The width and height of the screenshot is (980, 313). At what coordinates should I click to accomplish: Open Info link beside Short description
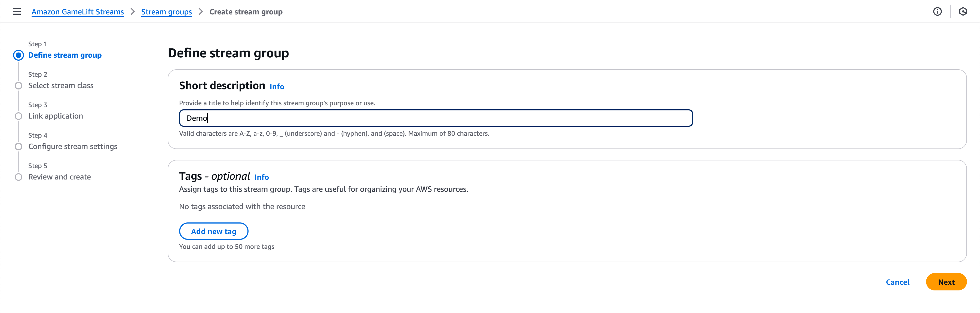click(x=277, y=86)
